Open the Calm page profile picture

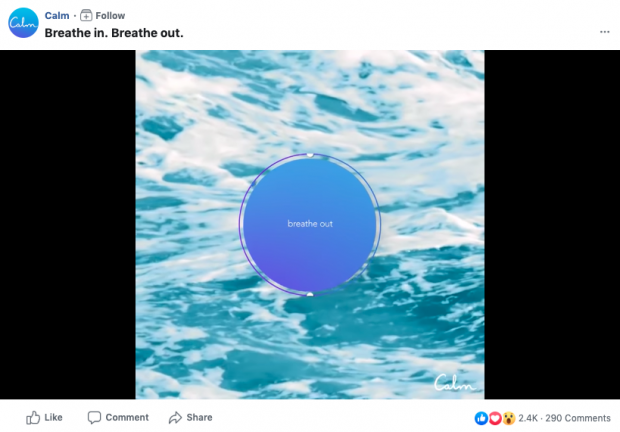pyautogui.click(x=23, y=23)
